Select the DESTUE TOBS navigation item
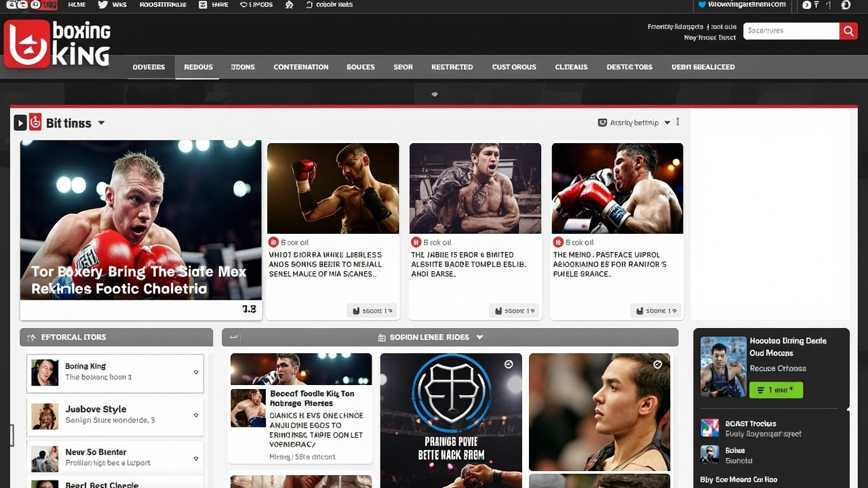Screen dimensions: 868x488 click(629, 67)
